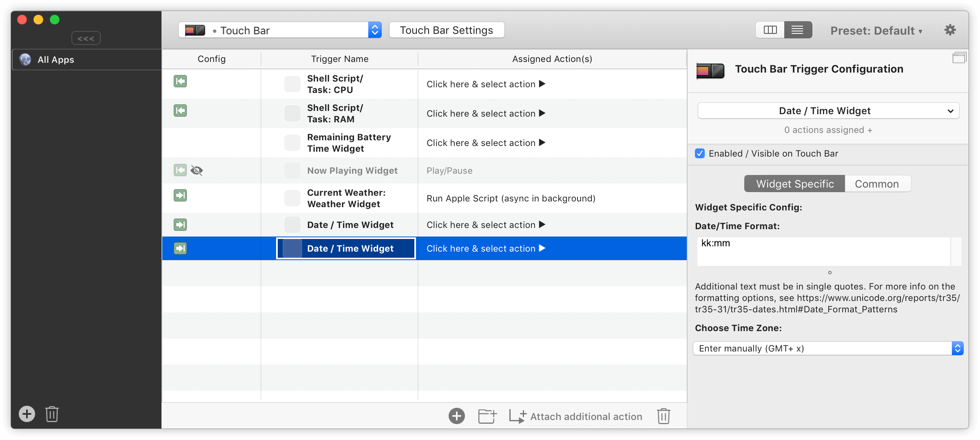Click the align icon in Now Playing Widget row
The width and height of the screenshot is (980, 440).
[x=180, y=170]
